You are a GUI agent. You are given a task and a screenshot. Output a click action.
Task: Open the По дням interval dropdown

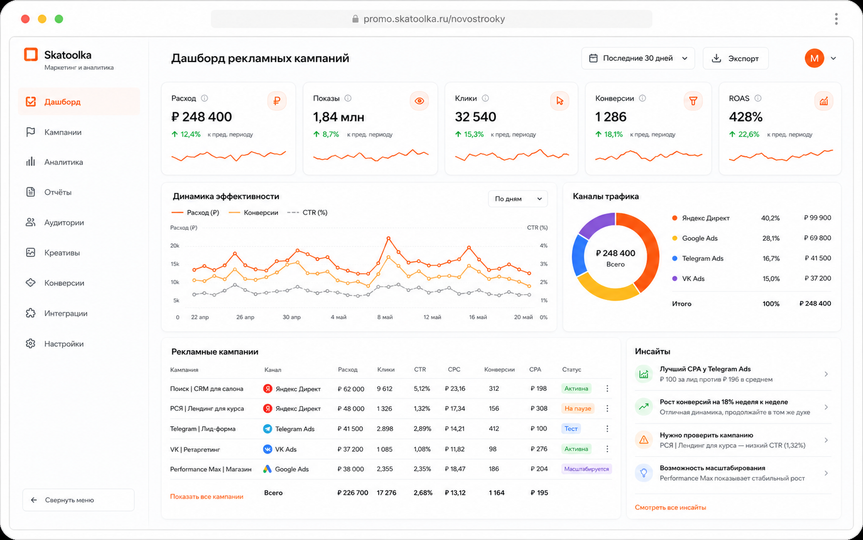pyautogui.click(x=518, y=199)
